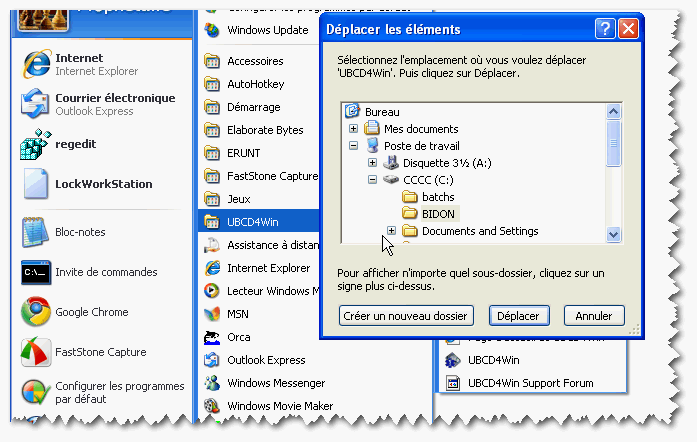This screenshot has width=697, height=442.
Task: Launch the Orca whale icon
Action: coord(212,337)
